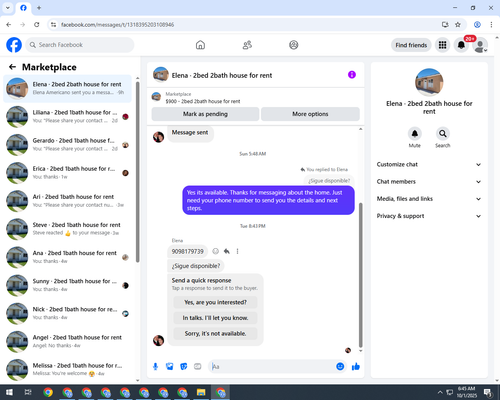Open conversation information purple icon
This screenshot has width=500, height=400.
pyautogui.click(x=352, y=75)
